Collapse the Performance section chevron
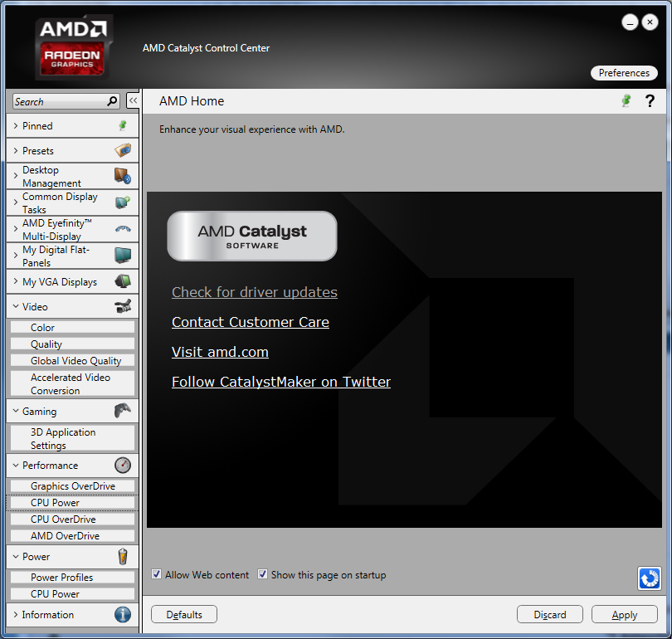Viewport: 672px width, 639px height. pos(16,465)
